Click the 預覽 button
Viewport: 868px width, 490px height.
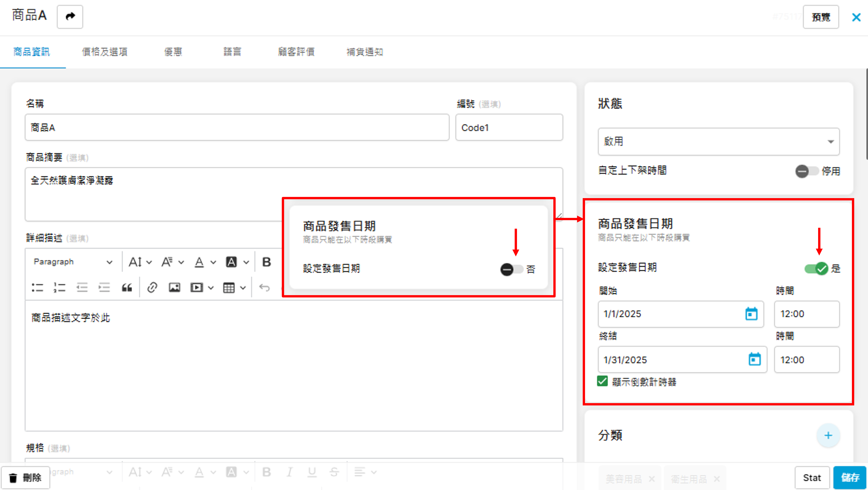(x=820, y=17)
